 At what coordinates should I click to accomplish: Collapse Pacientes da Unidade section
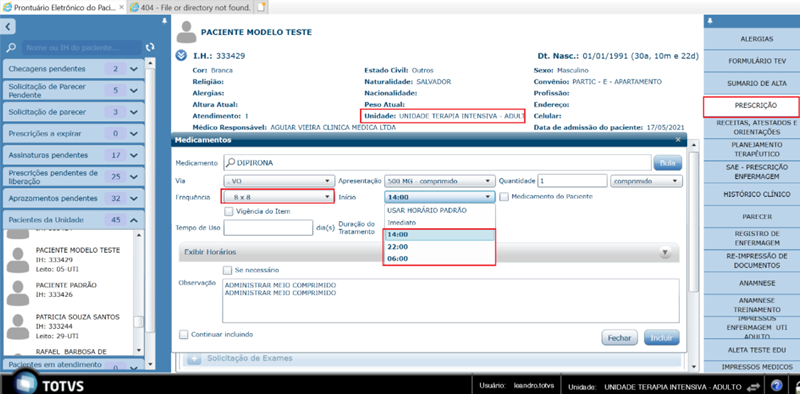click(x=134, y=220)
